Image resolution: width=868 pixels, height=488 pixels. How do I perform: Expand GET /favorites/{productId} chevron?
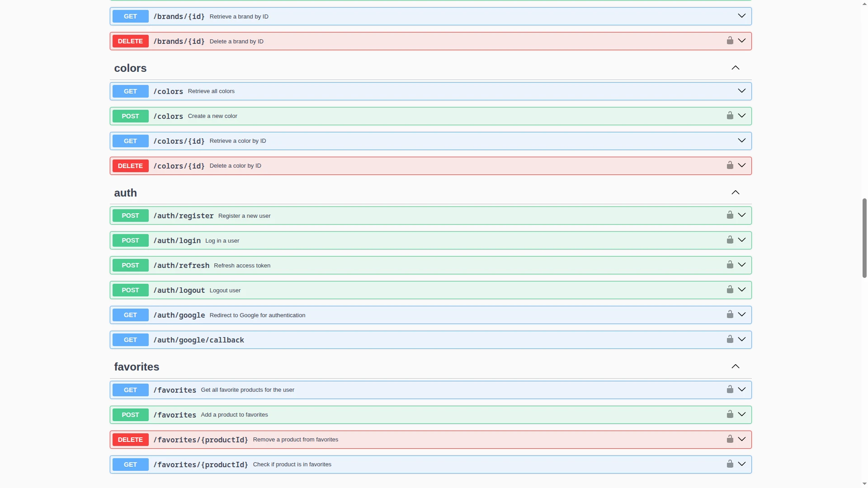[x=742, y=464]
